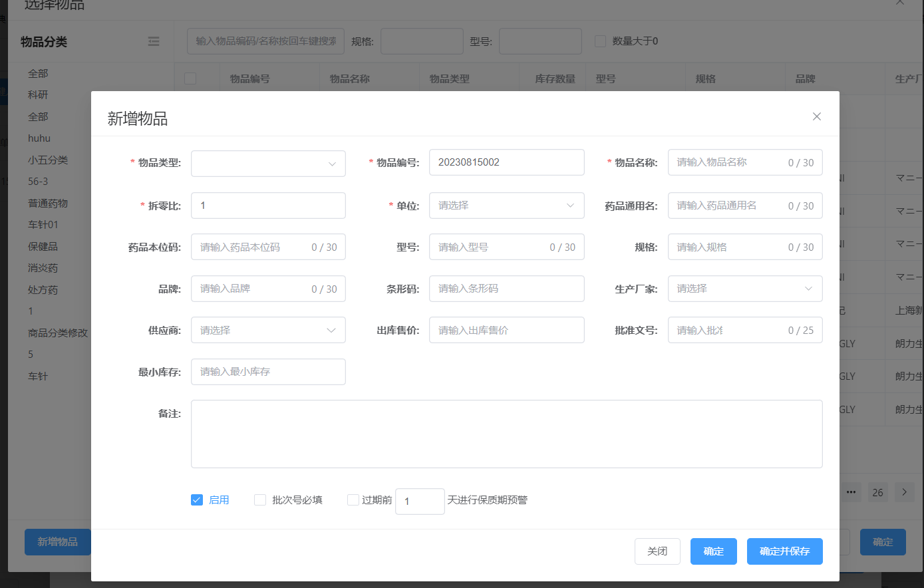
Task: Select 普通药物 category
Action: (48, 204)
